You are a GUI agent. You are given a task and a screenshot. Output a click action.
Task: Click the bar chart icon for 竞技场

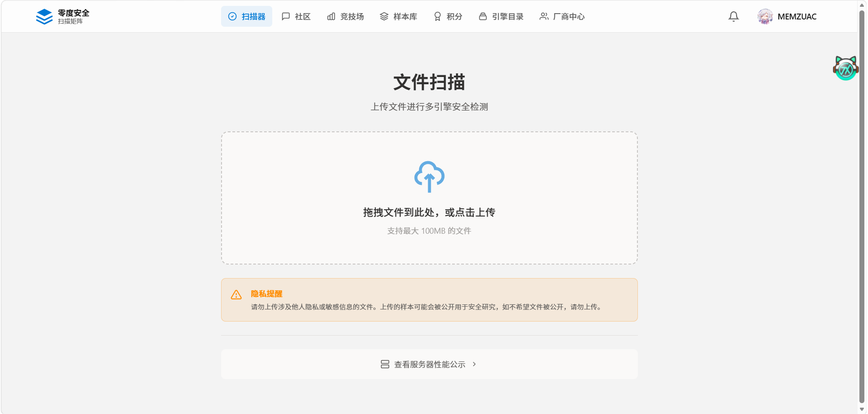[x=331, y=17]
